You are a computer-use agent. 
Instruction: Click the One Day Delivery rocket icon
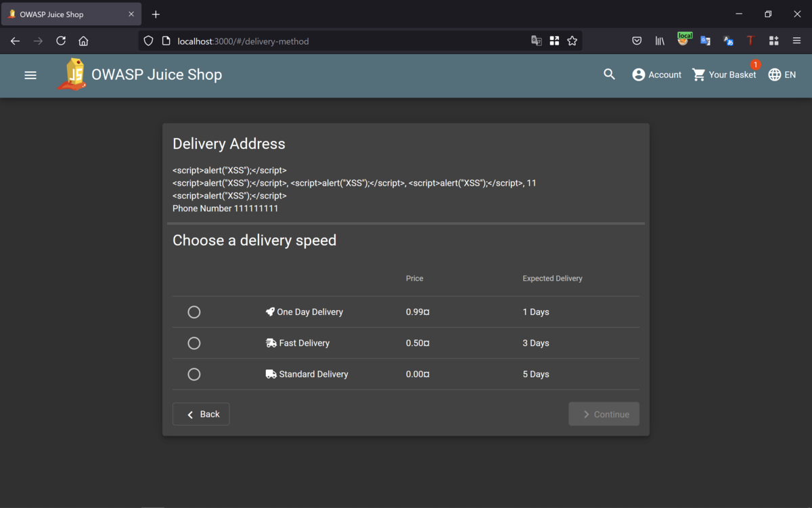pos(271,312)
